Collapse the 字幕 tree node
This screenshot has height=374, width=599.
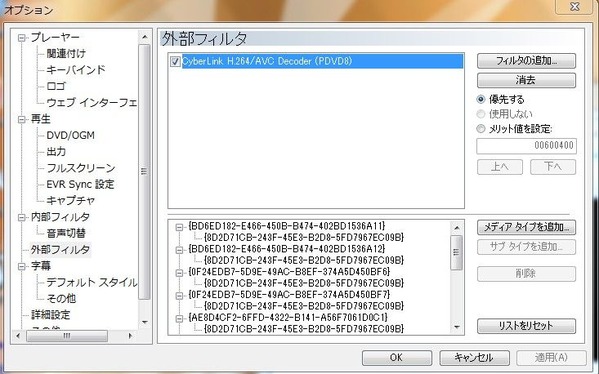tap(22, 266)
